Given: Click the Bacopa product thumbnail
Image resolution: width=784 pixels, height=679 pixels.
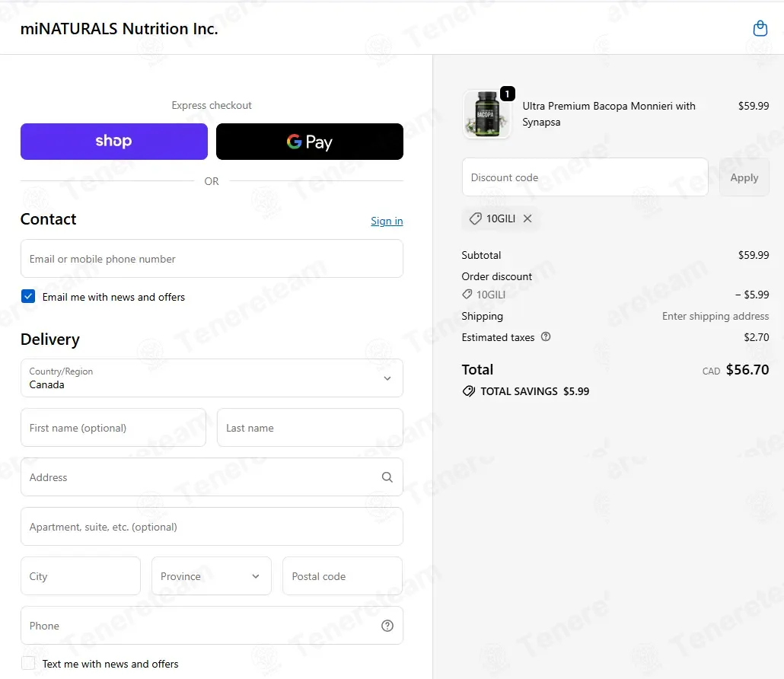Looking at the screenshot, I should (487, 114).
